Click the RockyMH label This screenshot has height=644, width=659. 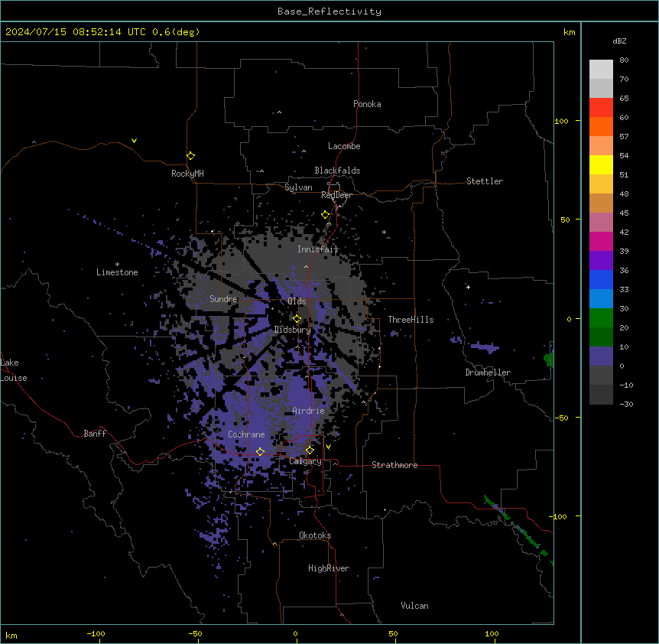click(187, 174)
